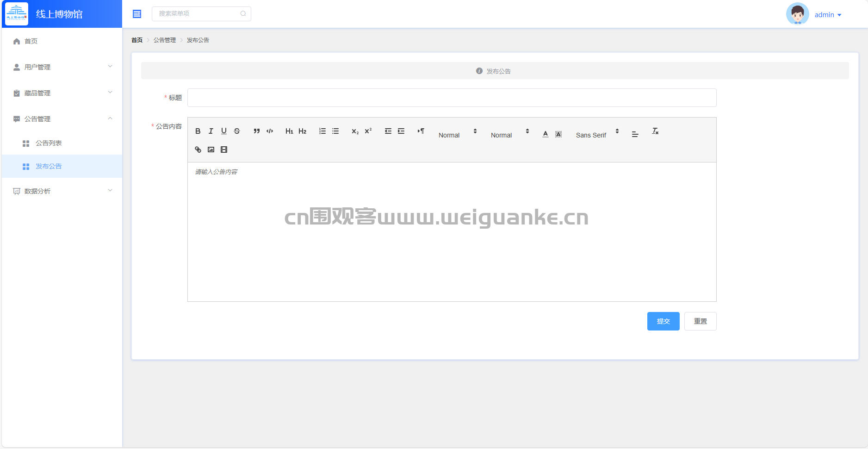Create an ordered list
Screen dimensions: 868x449
(x=322, y=131)
